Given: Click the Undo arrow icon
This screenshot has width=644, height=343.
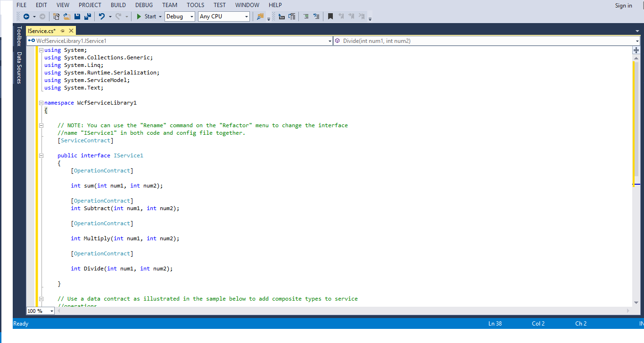Looking at the screenshot, I should (x=101, y=16).
